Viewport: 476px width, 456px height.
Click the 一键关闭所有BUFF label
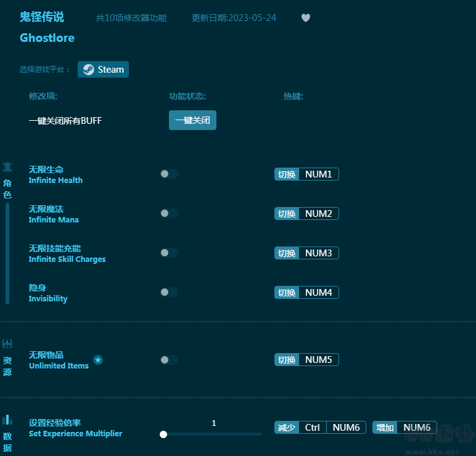tap(65, 120)
